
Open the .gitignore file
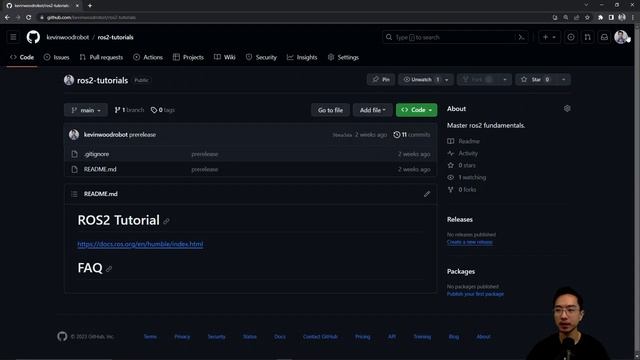coord(96,154)
